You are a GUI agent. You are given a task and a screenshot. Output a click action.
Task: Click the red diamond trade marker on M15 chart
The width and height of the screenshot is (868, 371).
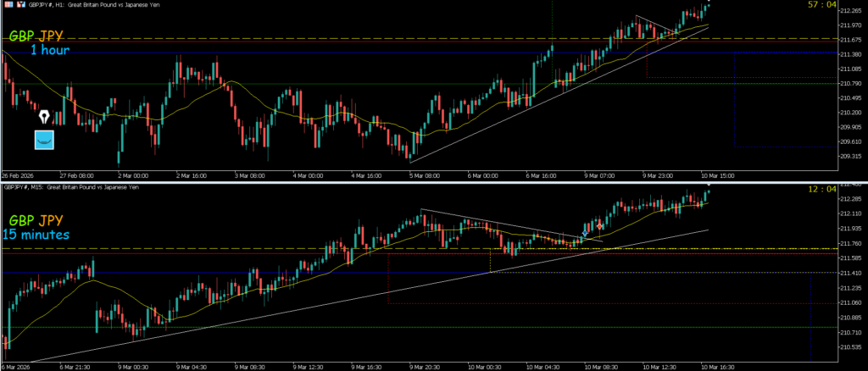click(601, 226)
